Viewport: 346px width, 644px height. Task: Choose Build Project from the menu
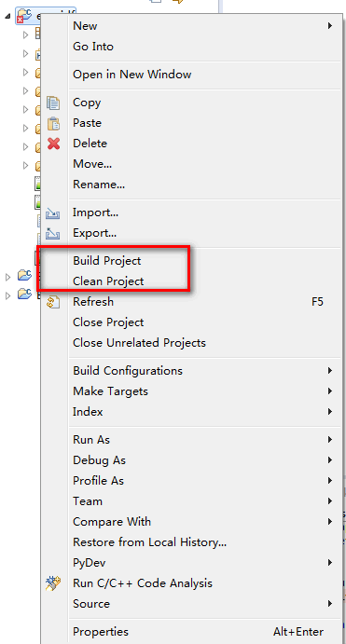[107, 261]
